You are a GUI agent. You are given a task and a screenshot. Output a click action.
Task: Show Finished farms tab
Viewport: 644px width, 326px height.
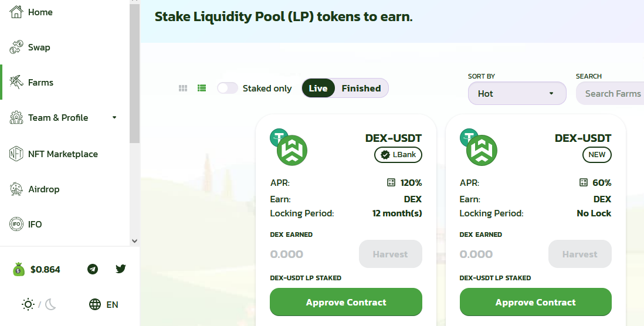(x=361, y=89)
